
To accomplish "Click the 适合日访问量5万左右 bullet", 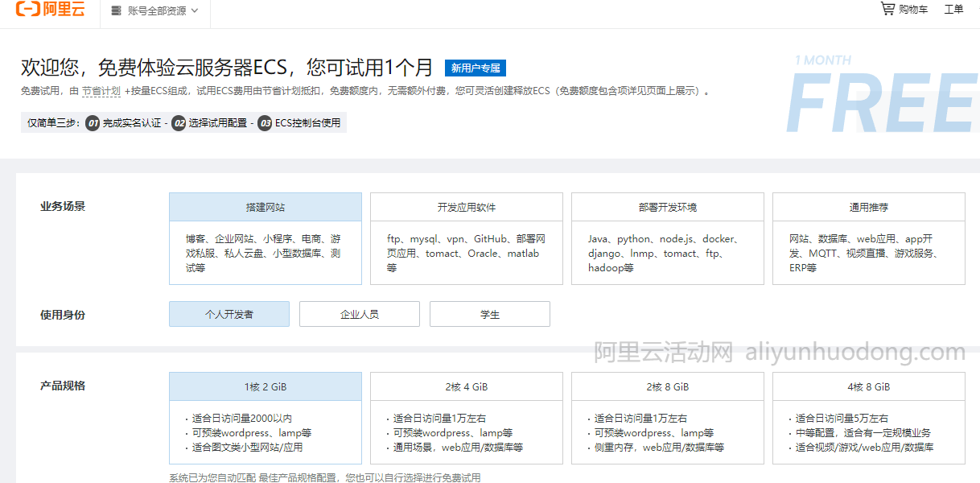I will pos(842,419).
